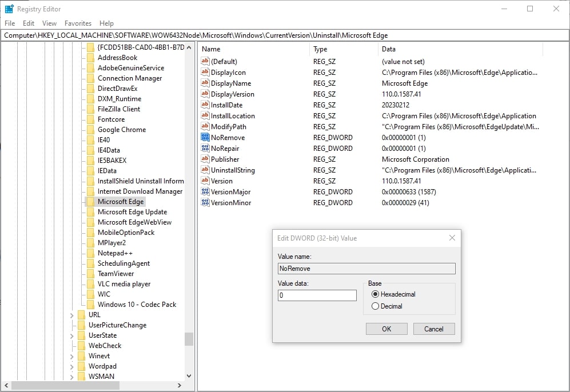The image size is (570, 392).
Task: Select the NoRemove DWORD icon
Action: click(205, 137)
